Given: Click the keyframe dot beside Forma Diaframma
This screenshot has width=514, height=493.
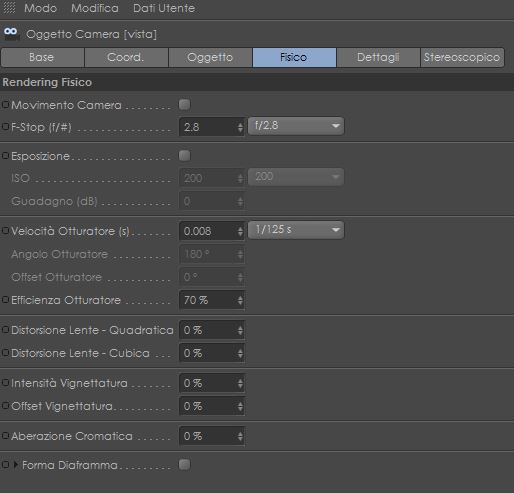Looking at the screenshot, I should click(x=5, y=464).
